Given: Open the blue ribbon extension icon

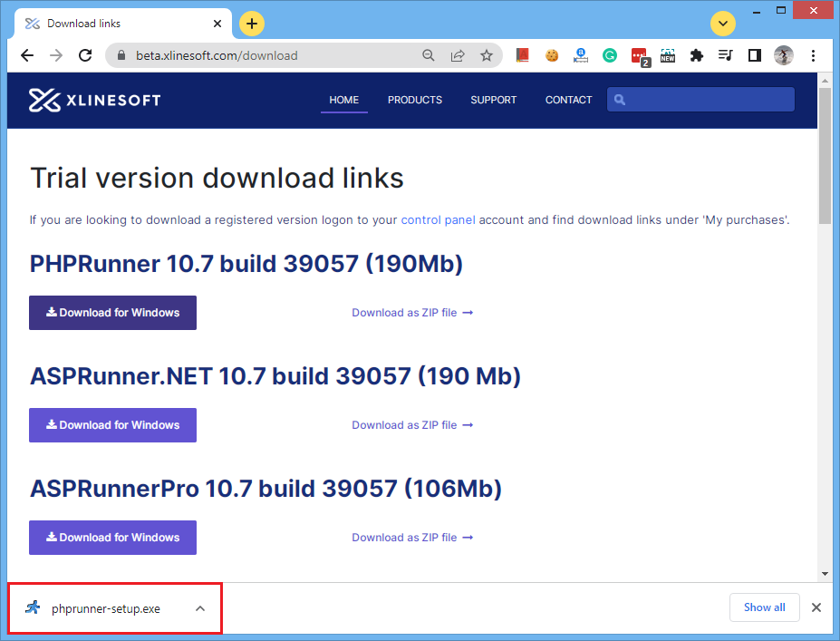Looking at the screenshot, I should pyautogui.click(x=581, y=55).
